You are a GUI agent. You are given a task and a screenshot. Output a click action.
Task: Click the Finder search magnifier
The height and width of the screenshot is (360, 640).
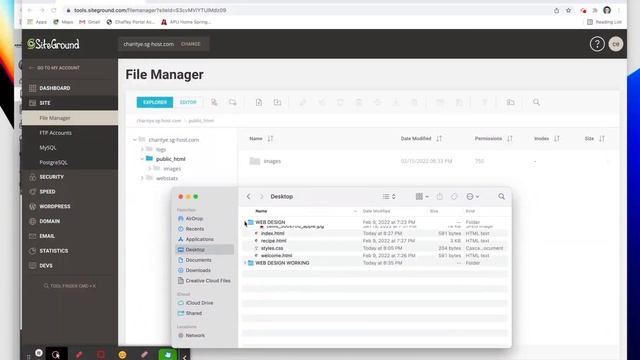[501, 197]
